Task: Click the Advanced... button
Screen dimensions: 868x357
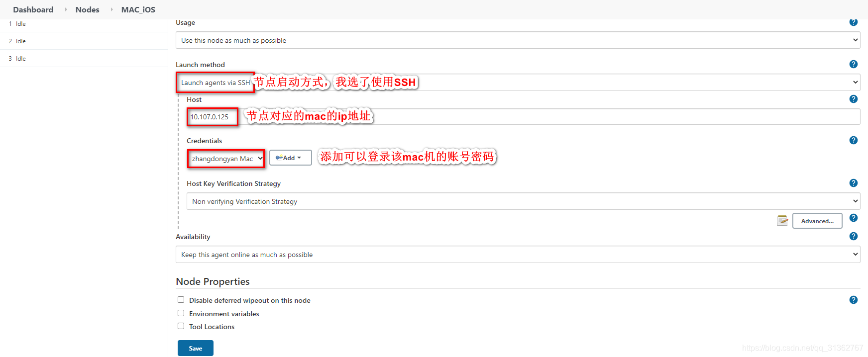Action: point(817,221)
